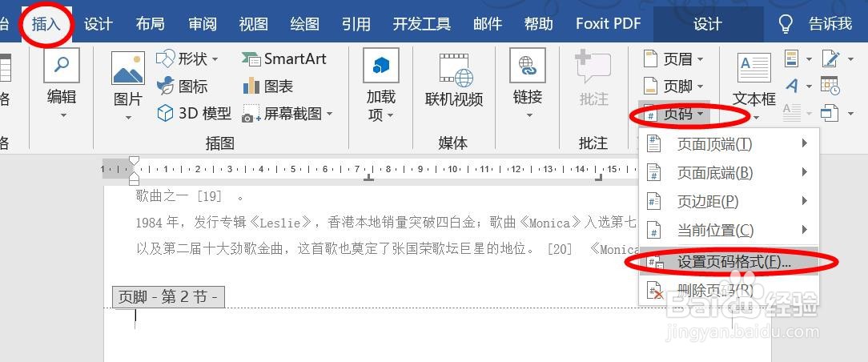Viewport: 868px width, 362px height.
Task: Open the 绘图 draw tab
Action: (x=305, y=24)
